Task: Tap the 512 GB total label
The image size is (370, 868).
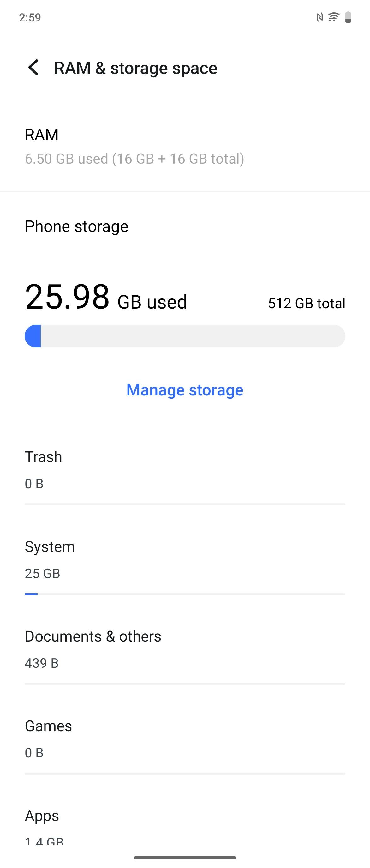Action: tap(307, 303)
